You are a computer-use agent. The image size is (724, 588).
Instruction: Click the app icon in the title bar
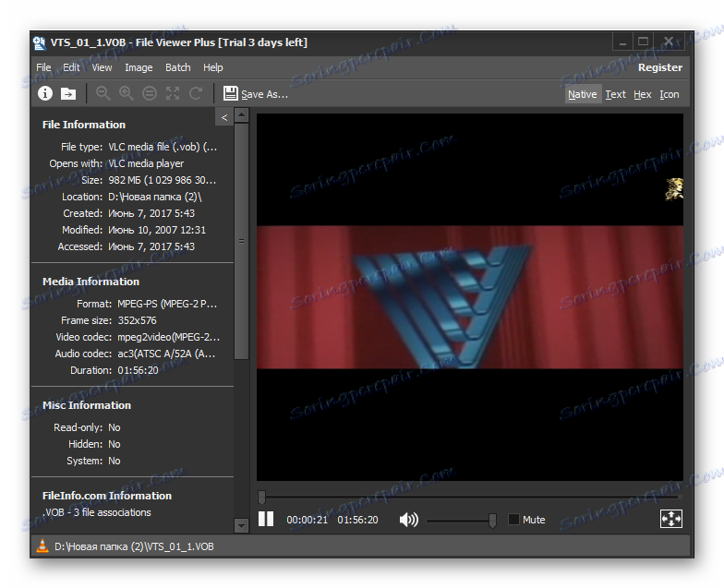39,42
